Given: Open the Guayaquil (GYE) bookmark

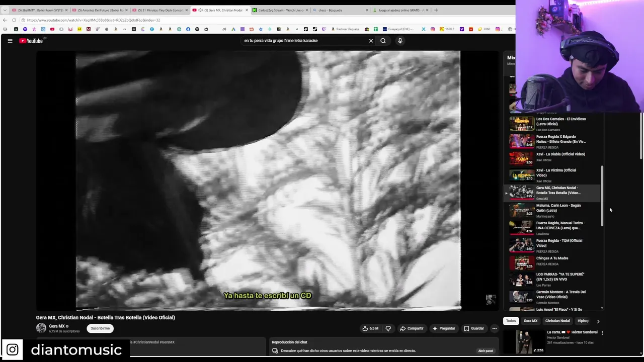Looking at the screenshot, I should pos(398,29).
